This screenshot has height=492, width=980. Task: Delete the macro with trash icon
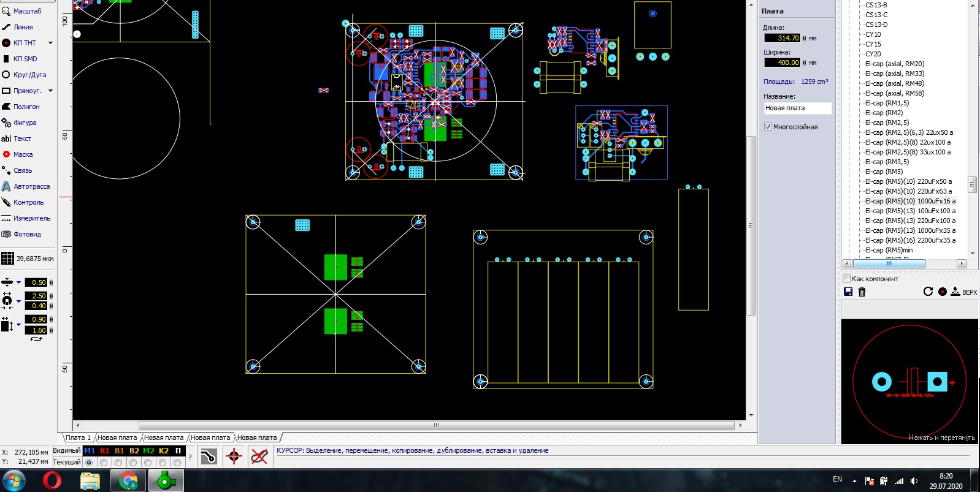pos(862,292)
